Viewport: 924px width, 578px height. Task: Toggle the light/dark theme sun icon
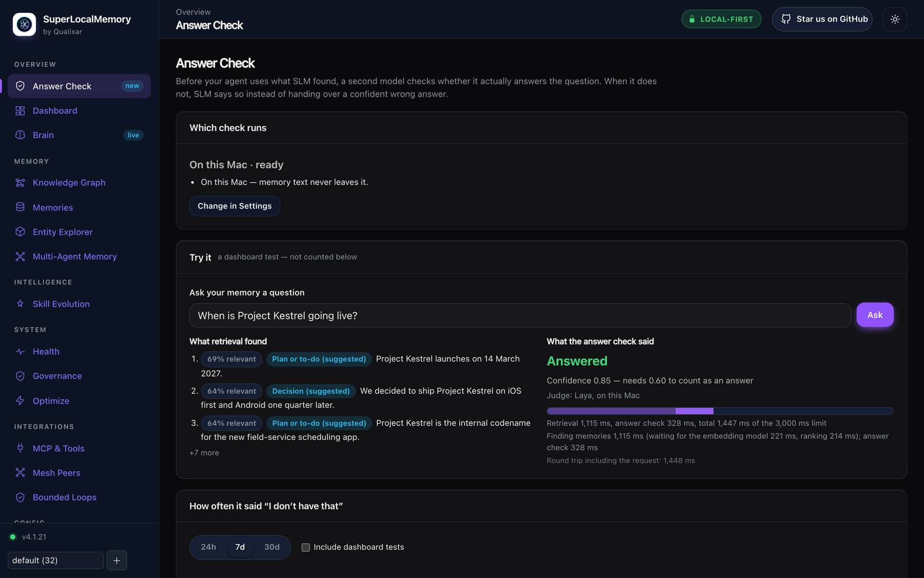[895, 19]
